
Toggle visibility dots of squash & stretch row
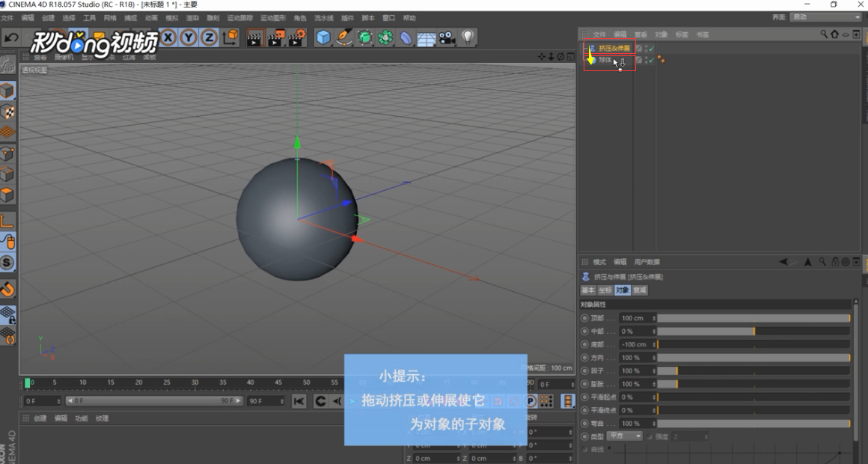click(x=646, y=49)
